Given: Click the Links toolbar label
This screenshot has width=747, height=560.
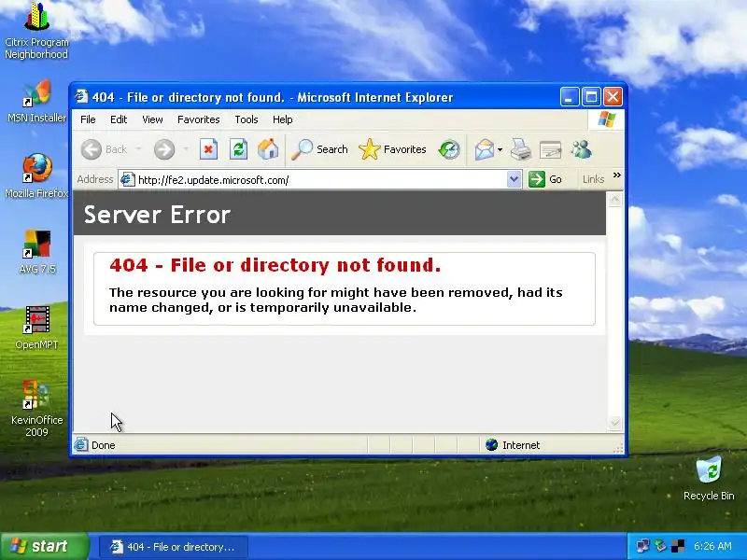Looking at the screenshot, I should click(x=593, y=179).
